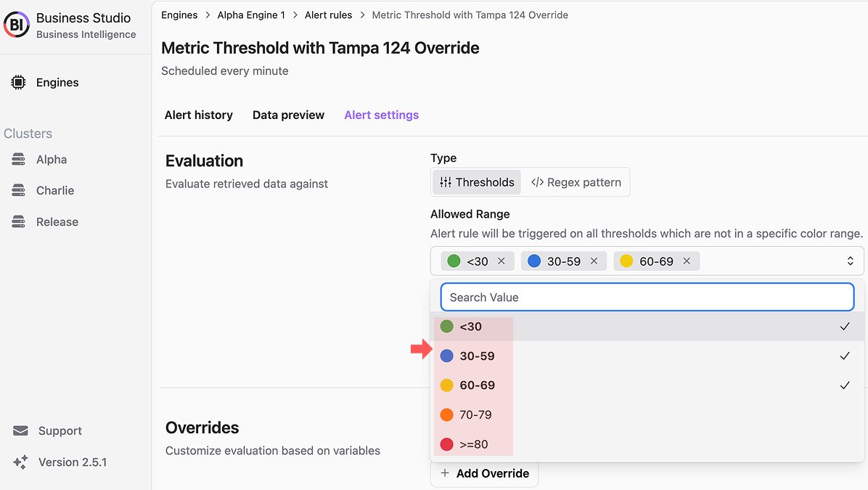The width and height of the screenshot is (868, 490).
Task: Switch type to Regex pattern
Action: [576, 182]
